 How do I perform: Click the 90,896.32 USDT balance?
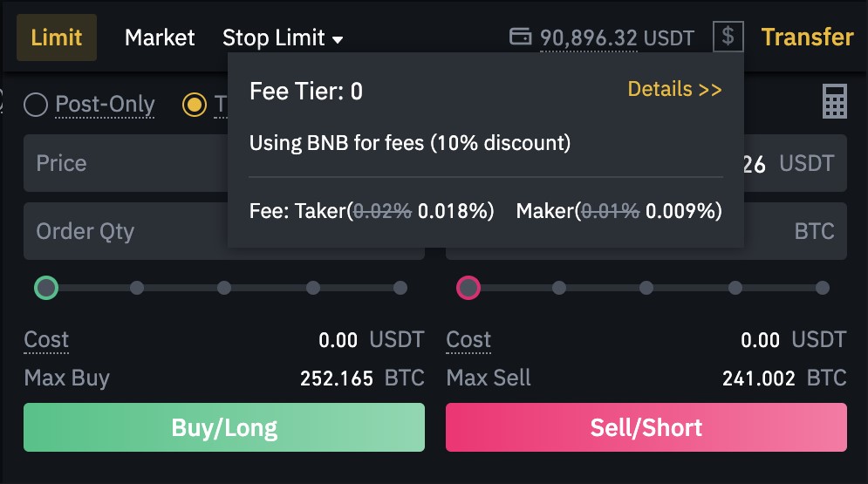pyautogui.click(x=617, y=38)
